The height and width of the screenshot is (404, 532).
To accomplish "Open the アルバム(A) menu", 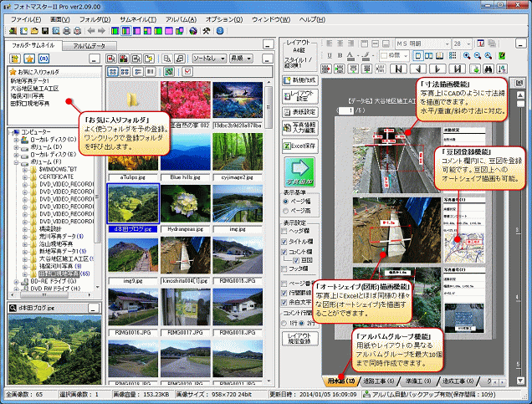I will tap(181, 20).
